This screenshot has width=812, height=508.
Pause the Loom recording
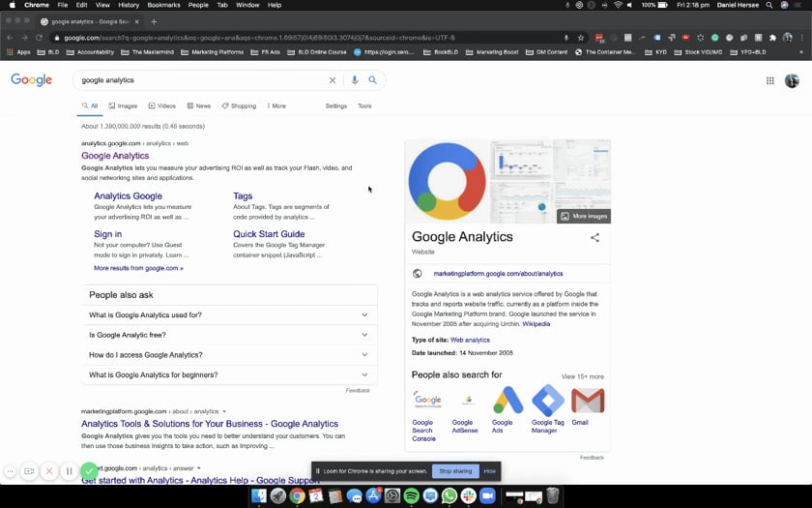[x=69, y=471]
